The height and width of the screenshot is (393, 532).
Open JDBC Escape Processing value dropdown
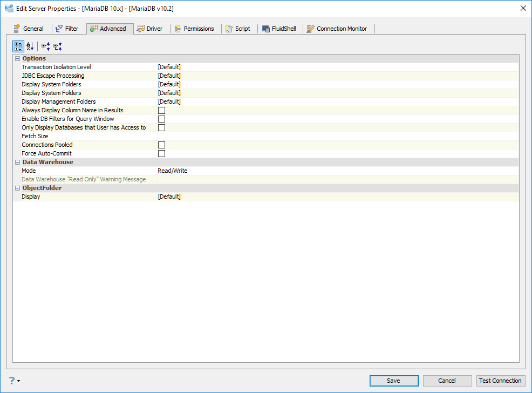[x=338, y=76]
